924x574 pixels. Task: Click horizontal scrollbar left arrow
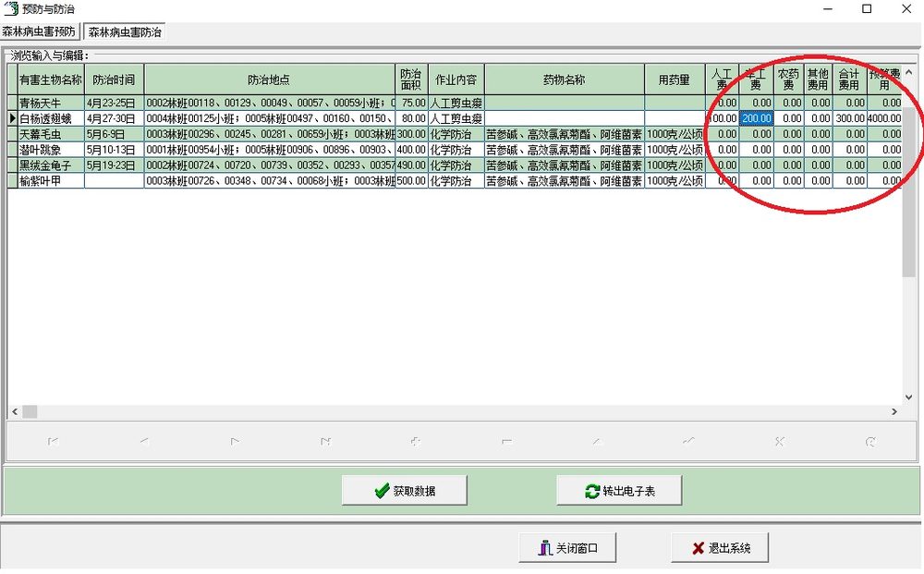pyautogui.click(x=15, y=411)
